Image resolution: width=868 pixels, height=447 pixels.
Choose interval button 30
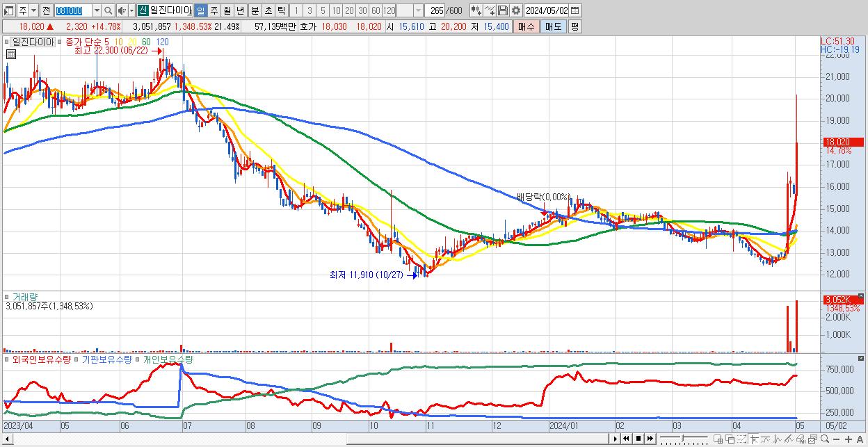(x=362, y=10)
